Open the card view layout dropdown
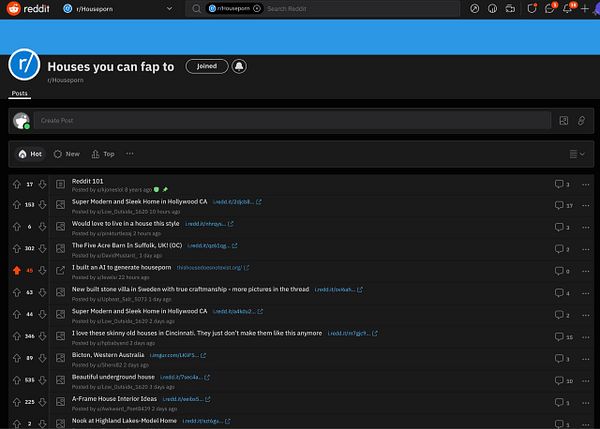The height and width of the screenshot is (429, 600). click(577, 154)
